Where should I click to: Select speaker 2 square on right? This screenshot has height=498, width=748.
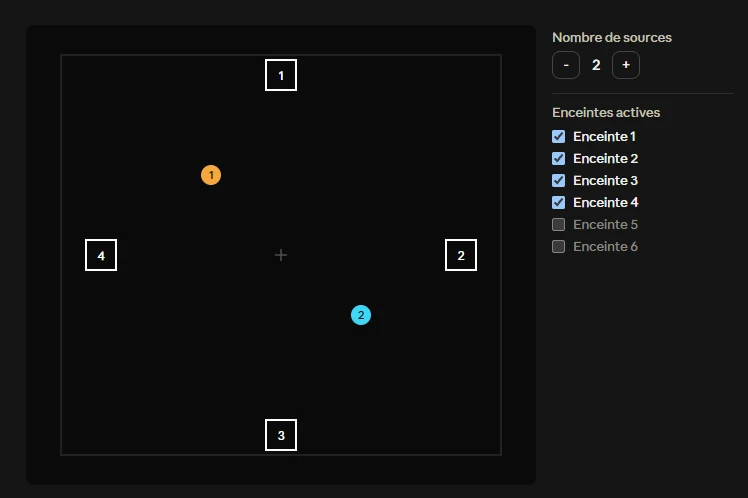461,255
